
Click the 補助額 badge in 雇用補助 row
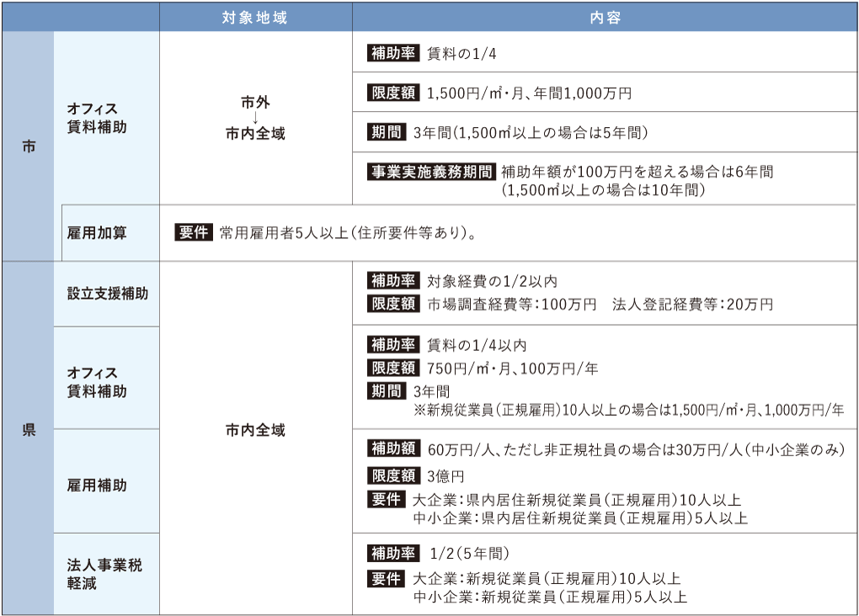pos(393,449)
